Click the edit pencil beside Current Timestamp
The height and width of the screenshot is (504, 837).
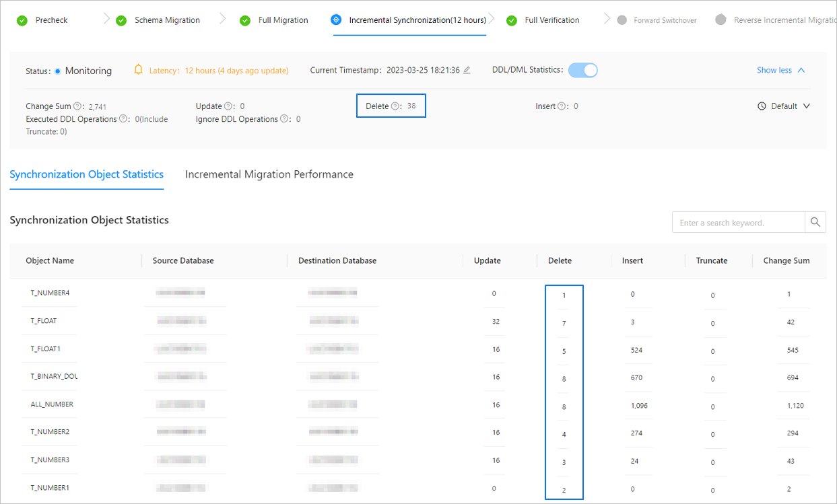(x=467, y=71)
